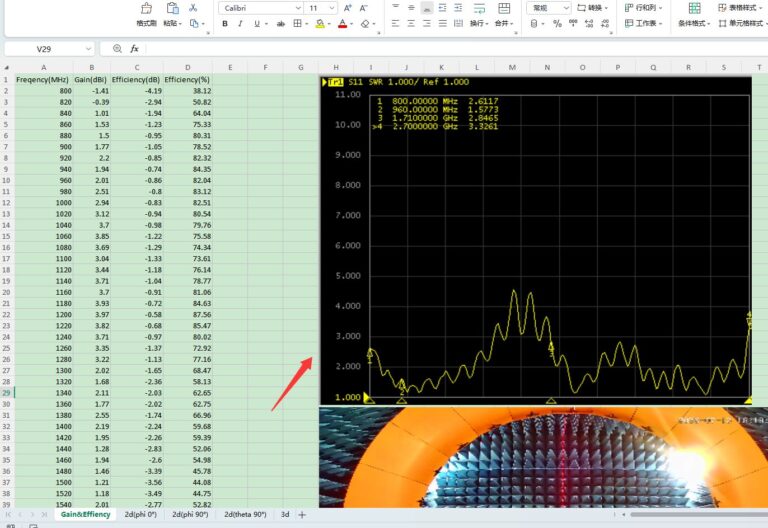Viewport: 768px width, 528px height.
Task: Select the Freqency(MHz) header cell
Action: [43, 79]
